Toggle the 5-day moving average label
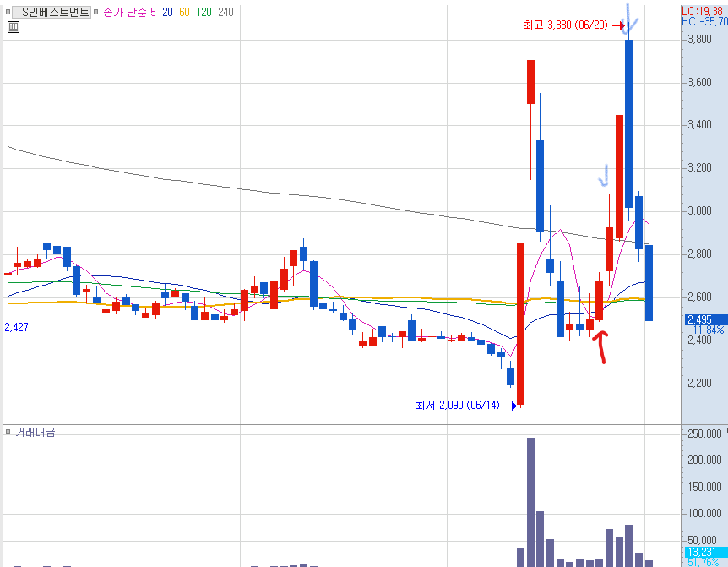The image size is (728, 567). 153,12
